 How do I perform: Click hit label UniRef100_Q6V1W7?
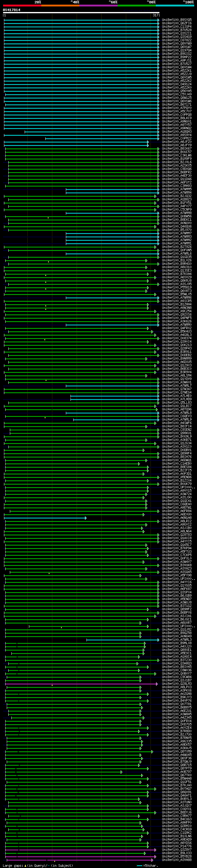[177, 47]
